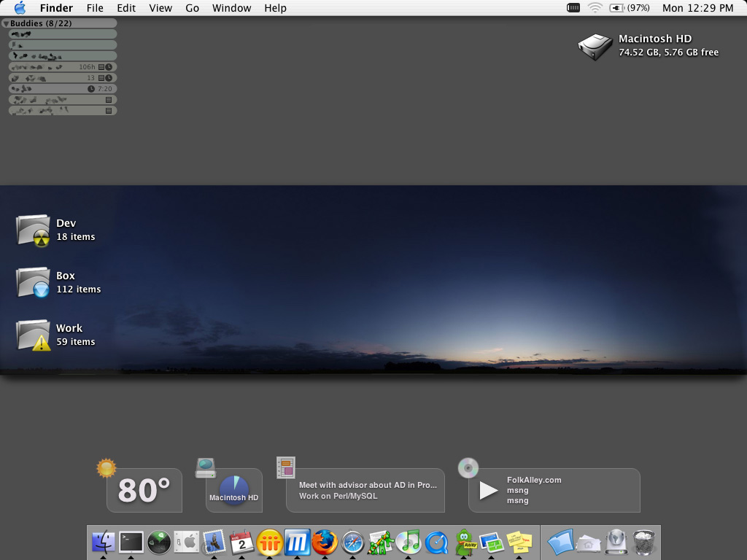Viewport: 747px width, 560px height.
Task: Open the File menu
Action: [x=95, y=8]
